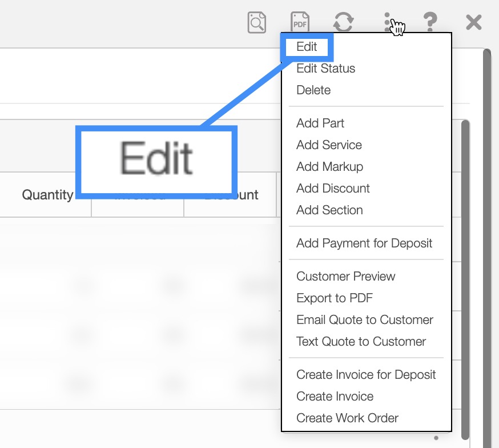The width and height of the screenshot is (499, 448).
Task: Click Add Markup in the menu
Action: coord(329,167)
